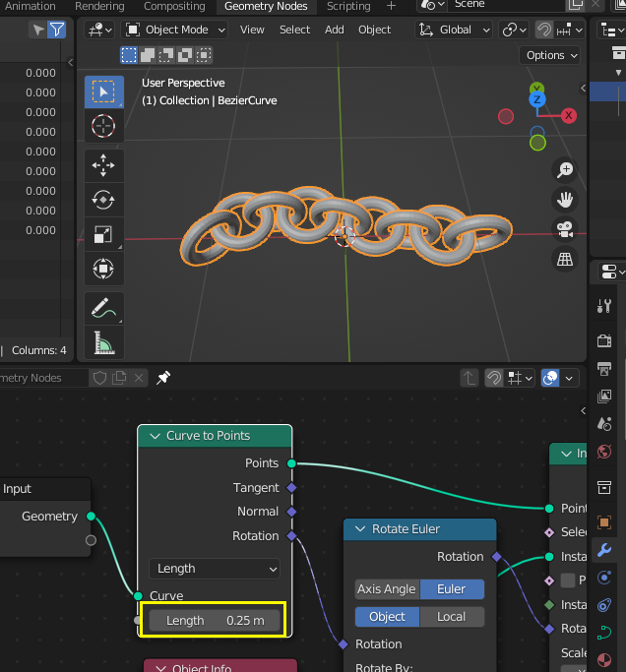Select Euler mode in Rotate Euler
The image size is (626, 672).
[x=452, y=588]
